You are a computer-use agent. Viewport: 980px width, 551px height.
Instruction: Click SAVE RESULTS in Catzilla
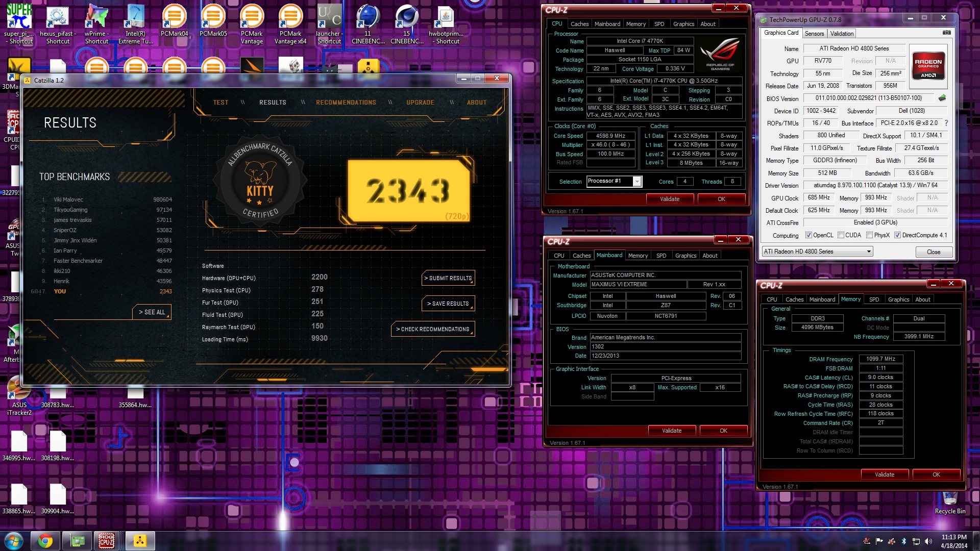(x=448, y=304)
